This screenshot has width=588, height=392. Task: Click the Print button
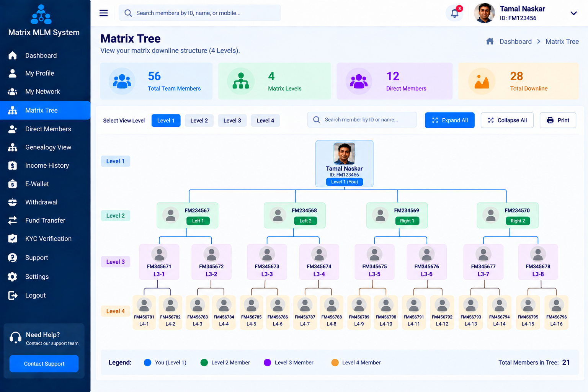pos(558,120)
